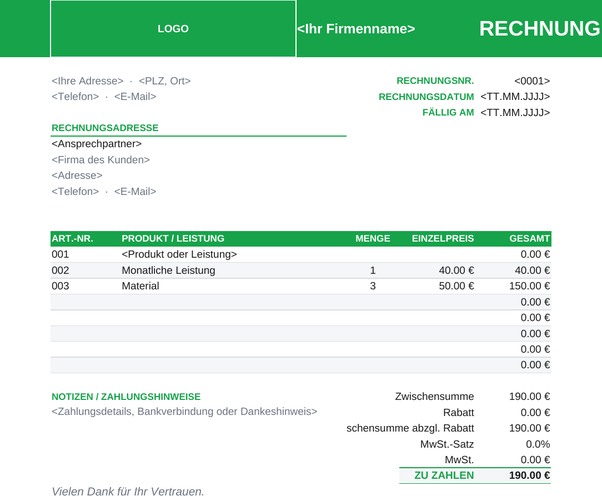Select the <Zahlungsdetails, Bankverbindung oder Dankeshinweis> field
Image resolution: width=602 pixels, height=496 pixels.
[x=184, y=412]
